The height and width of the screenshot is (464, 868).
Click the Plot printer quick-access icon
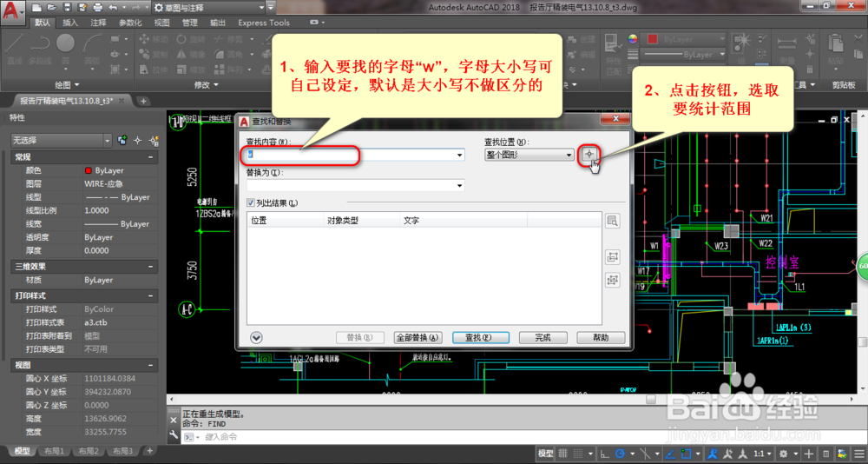click(x=98, y=8)
